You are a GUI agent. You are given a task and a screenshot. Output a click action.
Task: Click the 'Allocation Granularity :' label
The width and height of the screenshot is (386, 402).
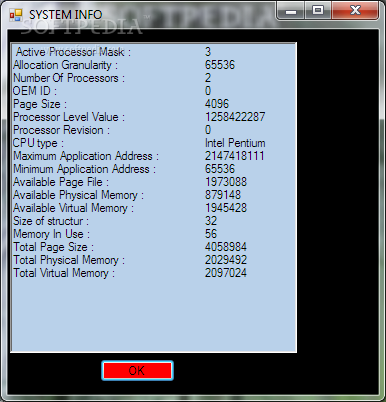[65, 65]
